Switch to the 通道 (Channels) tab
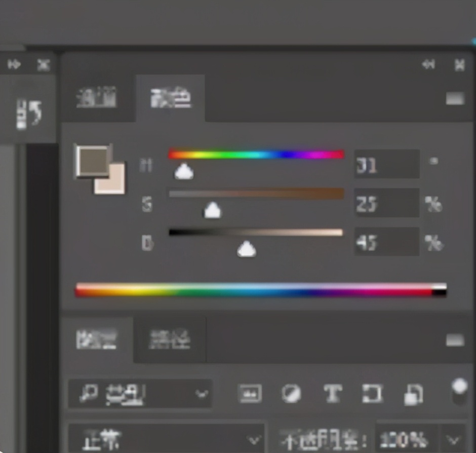The width and height of the screenshot is (476, 453). point(97,97)
